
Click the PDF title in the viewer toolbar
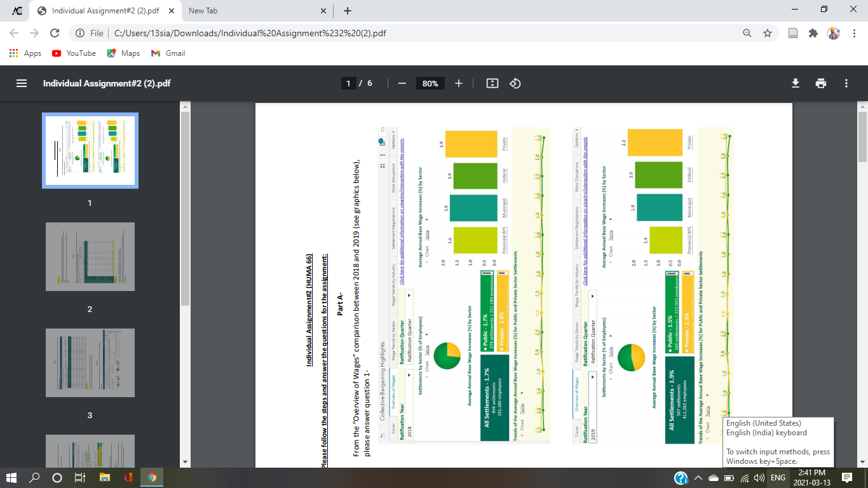[107, 83]
